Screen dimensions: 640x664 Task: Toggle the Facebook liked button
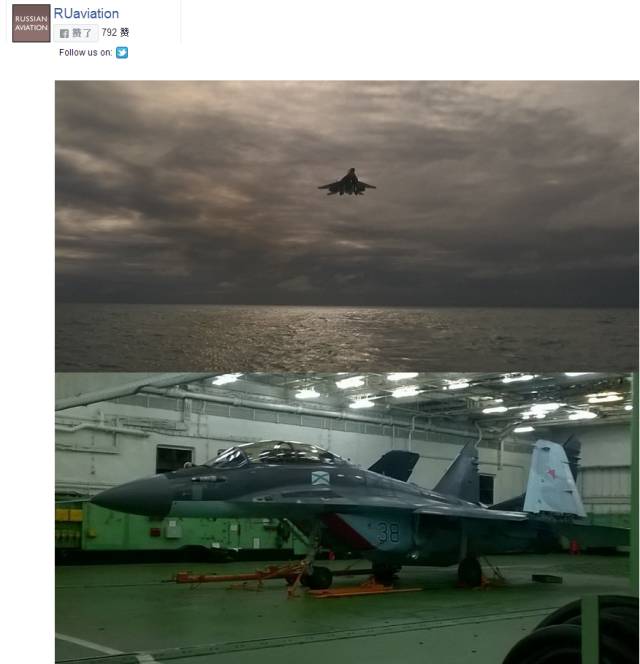[x=76, y=33]
